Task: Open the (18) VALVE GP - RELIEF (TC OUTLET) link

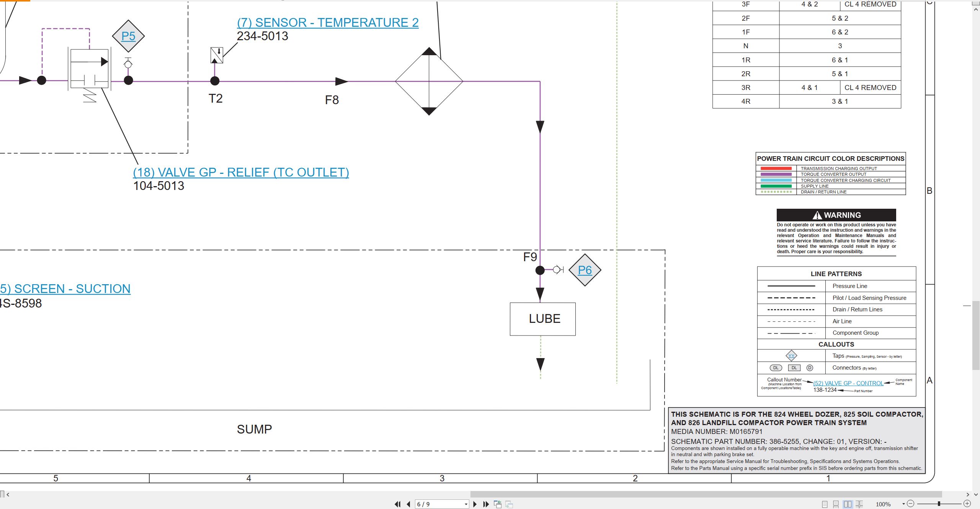Action: point(241,172)
